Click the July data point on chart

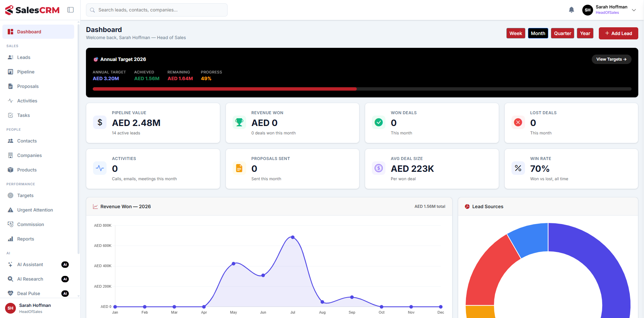293,237
